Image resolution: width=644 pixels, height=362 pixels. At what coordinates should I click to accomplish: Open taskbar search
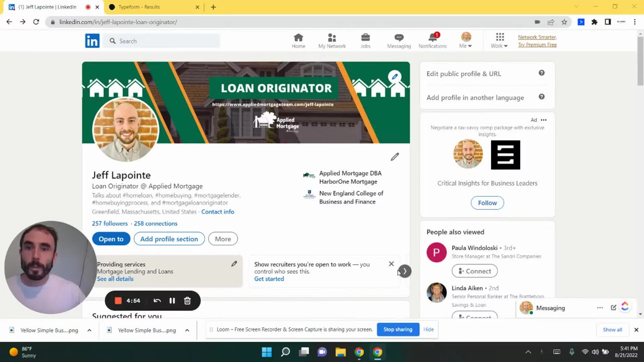pyautogui.click(x=285, y=352)
